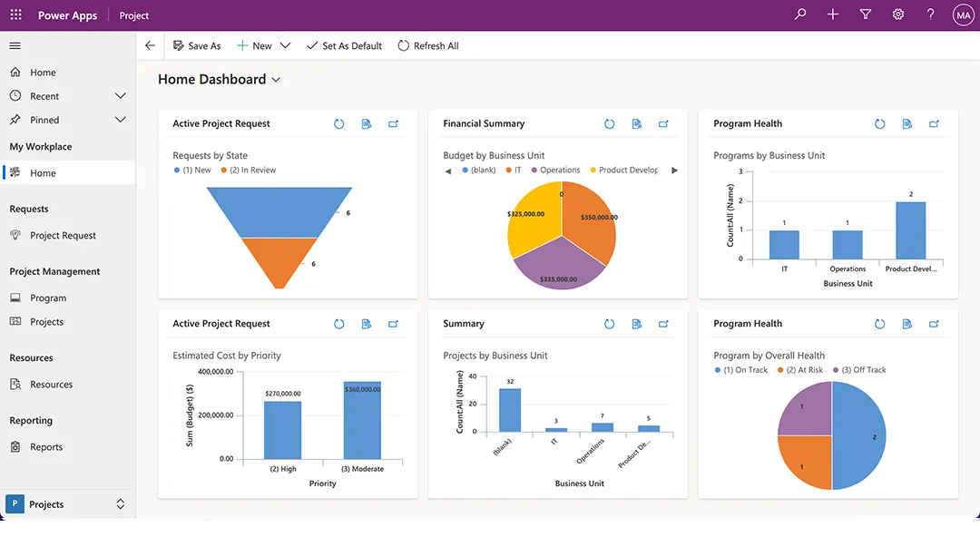Open the Advanced Filters funnel icon
Screen dimensions: 980x537
click(865, 15)
